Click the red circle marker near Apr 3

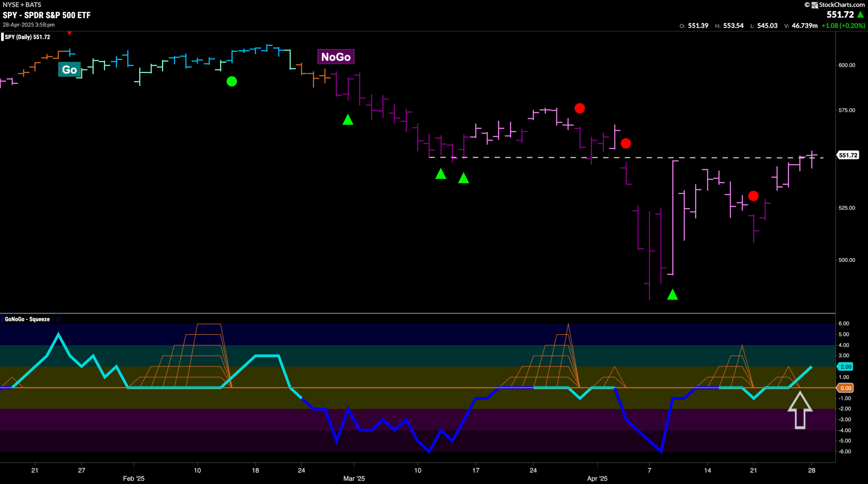[x=626, y=143]
